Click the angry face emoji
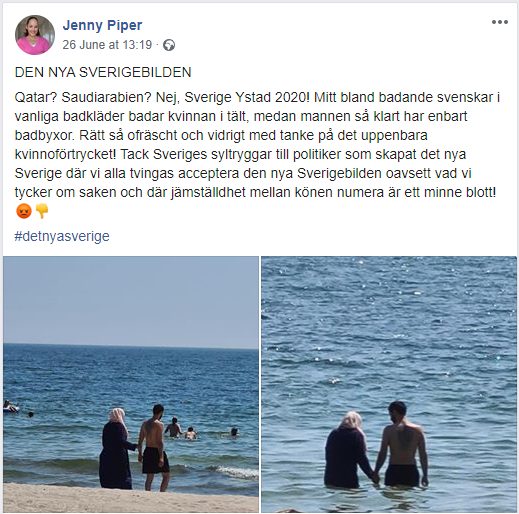Viewport: 519px width, 514px height. pyautogui.click(x=24, y=211)
